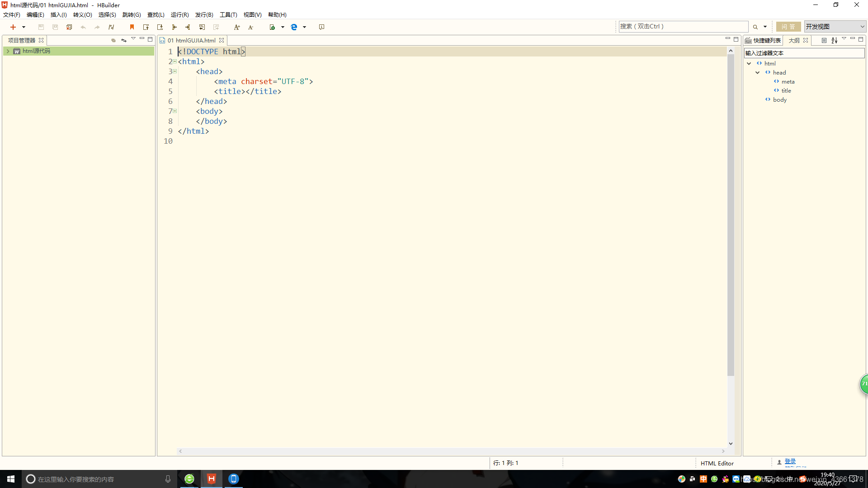Viewport: 868px width, 488px height.
Task: Expand the html源代码 project folder
Action: tap(8, 51)
